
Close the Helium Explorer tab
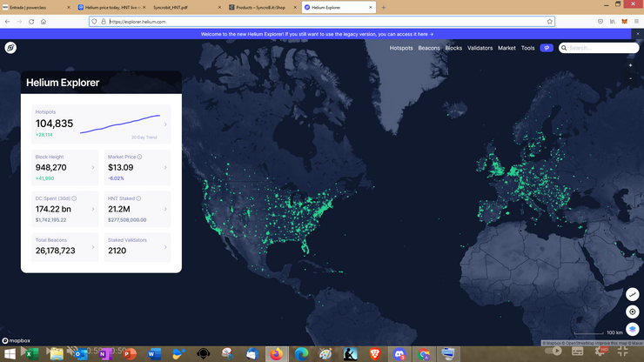click(x=371, y=7)
